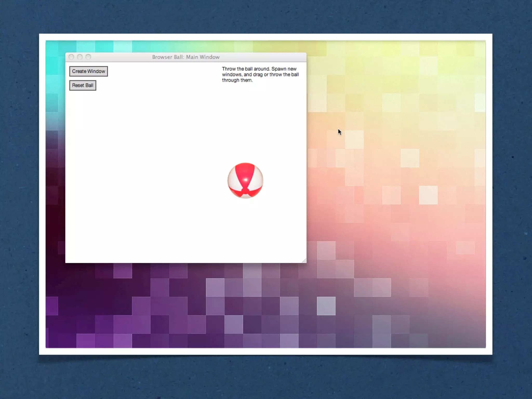This screenshot has width=532, height=399.
Task: Minimize the Browser Ball window
Action: (80, 57)
